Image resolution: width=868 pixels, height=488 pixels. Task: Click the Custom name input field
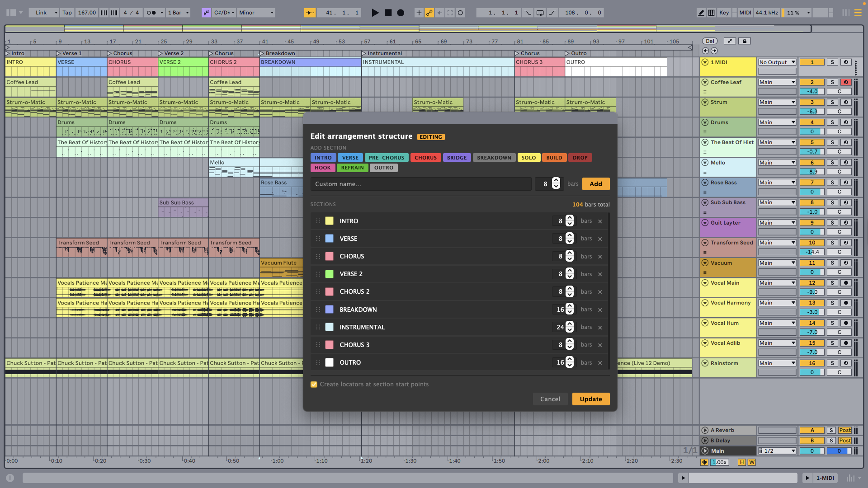[421, 184]
